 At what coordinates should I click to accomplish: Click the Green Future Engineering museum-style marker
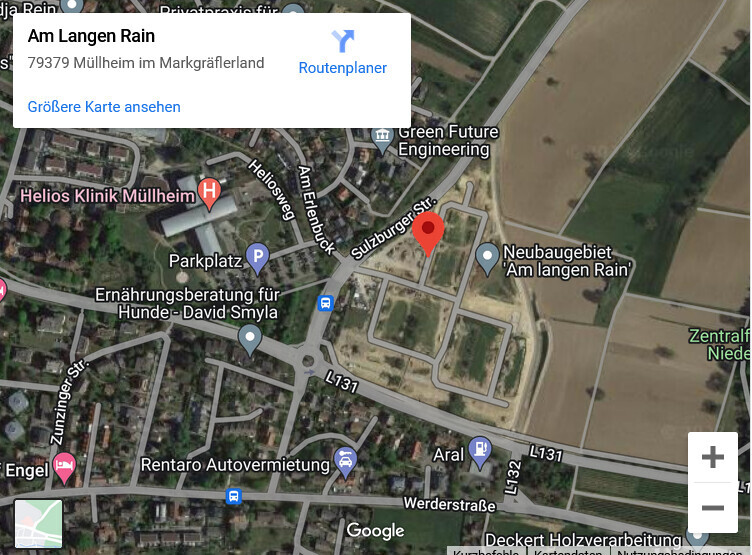(x=382, y=139)
